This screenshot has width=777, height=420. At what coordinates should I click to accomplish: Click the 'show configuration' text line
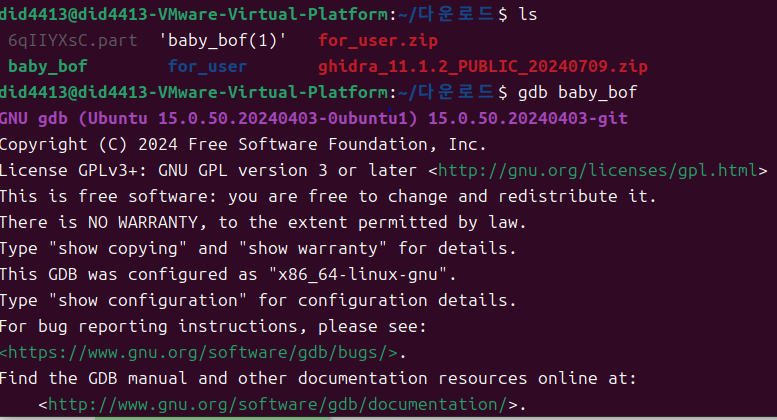click(258, 300)
